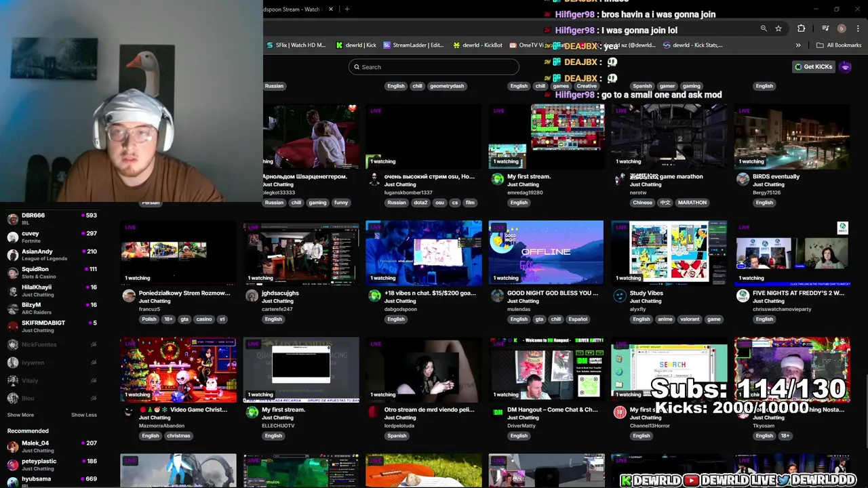Click Malek_04 avatar under Recommended
The height and width of the screenshot is (488, 868).
(x=12, y=447)
